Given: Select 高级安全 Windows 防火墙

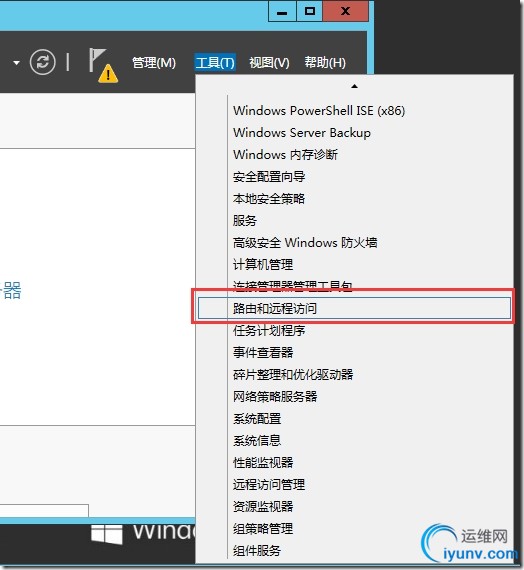Looking at the screenshot, I should 305,242.
